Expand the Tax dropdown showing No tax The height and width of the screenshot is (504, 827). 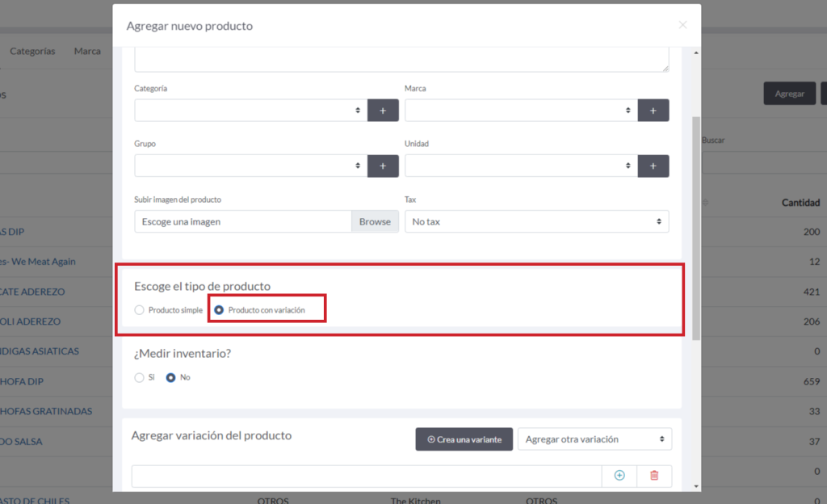[536, 221]
